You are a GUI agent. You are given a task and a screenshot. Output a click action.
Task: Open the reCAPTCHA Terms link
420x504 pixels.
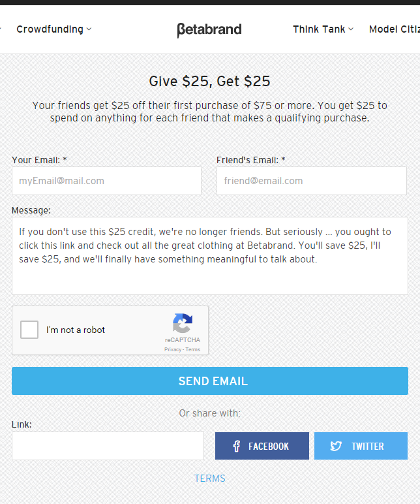click(x=193, y=350)
